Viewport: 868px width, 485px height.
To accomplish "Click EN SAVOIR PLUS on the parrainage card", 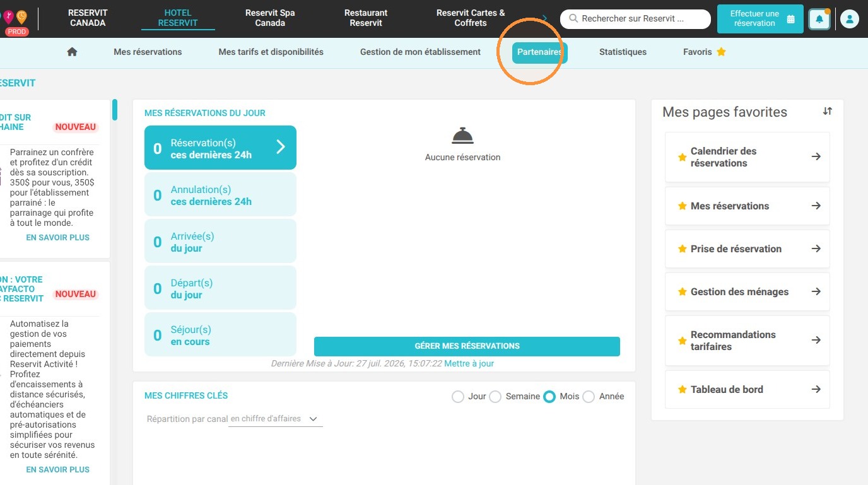I will (58, 238).
